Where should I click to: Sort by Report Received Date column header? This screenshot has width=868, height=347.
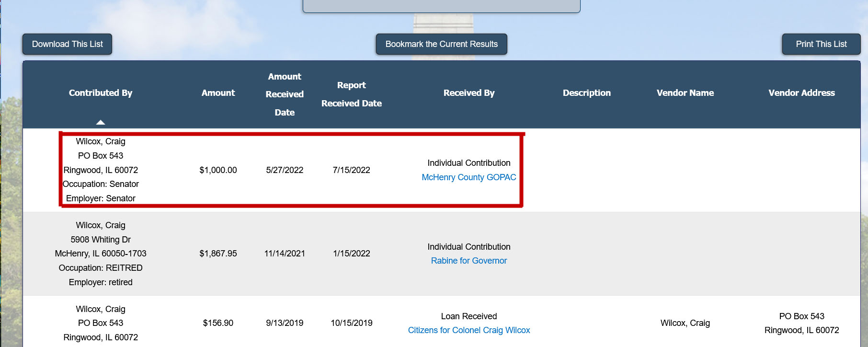(x=351, y=94)
